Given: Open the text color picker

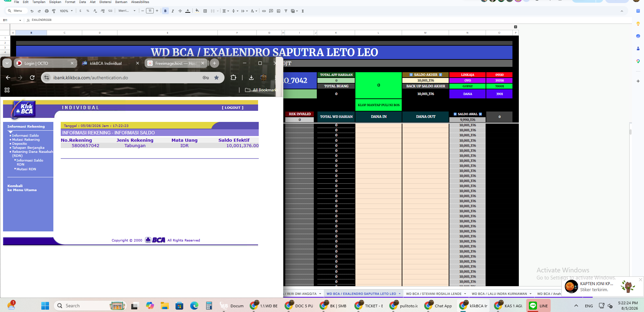Looking at the screenshot, I should tap(188, 11).
